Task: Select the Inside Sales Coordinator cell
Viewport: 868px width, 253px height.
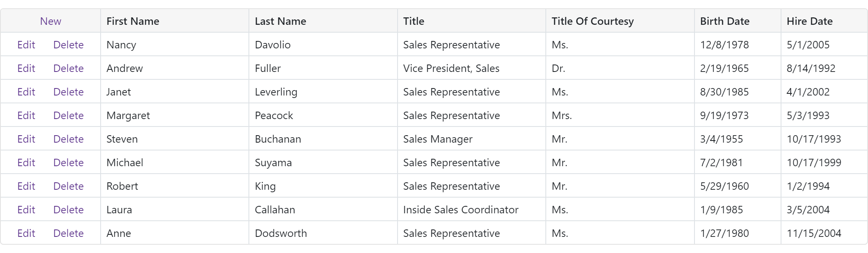Action: (461, 210)
